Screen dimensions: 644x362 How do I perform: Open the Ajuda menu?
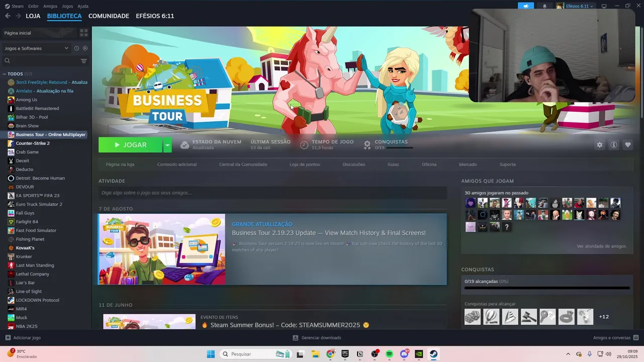(x=83, y=6)
